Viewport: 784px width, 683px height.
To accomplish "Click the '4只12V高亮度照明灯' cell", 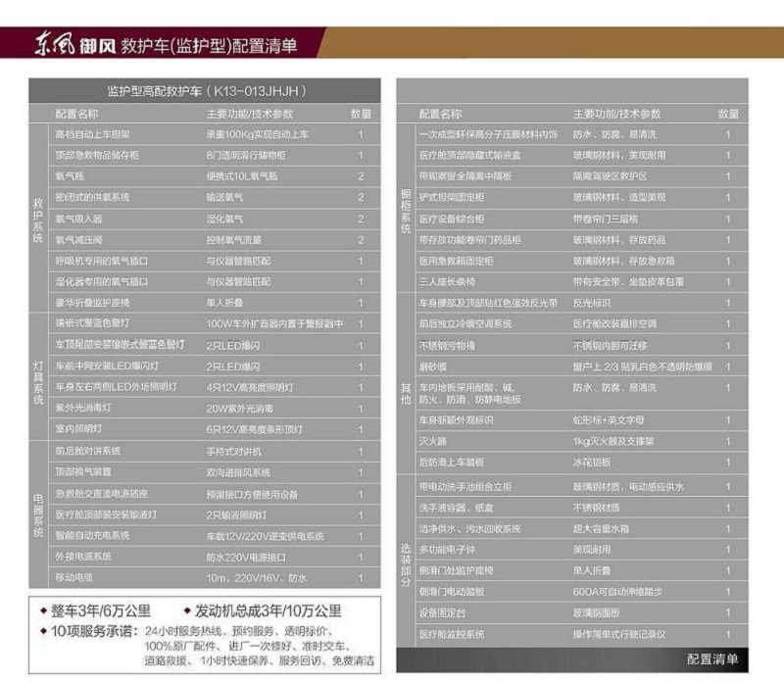I will point(250,387).
